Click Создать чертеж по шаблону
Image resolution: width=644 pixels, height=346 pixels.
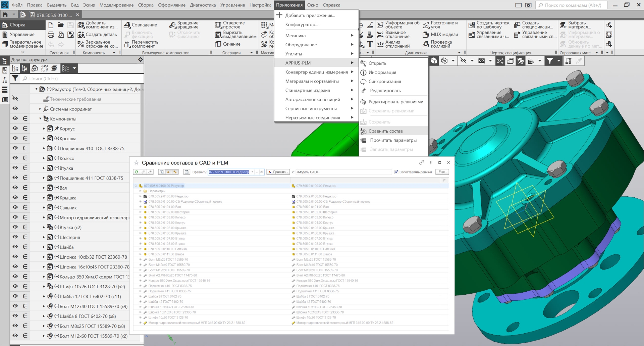click(489, 25)
